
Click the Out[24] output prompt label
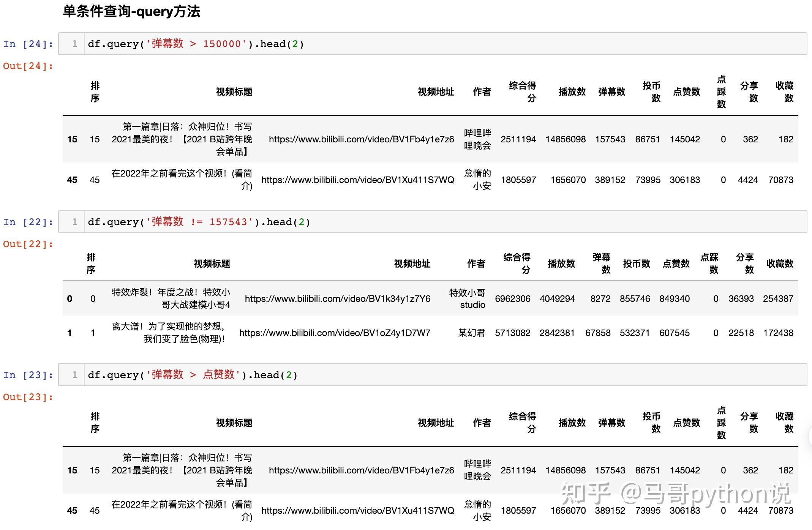[x=28, y=66]
